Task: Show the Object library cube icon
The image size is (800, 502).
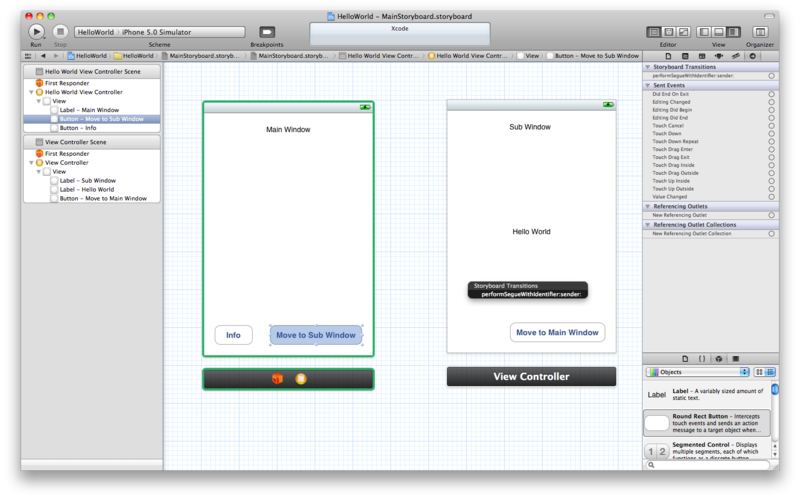Action: (719, 359)
